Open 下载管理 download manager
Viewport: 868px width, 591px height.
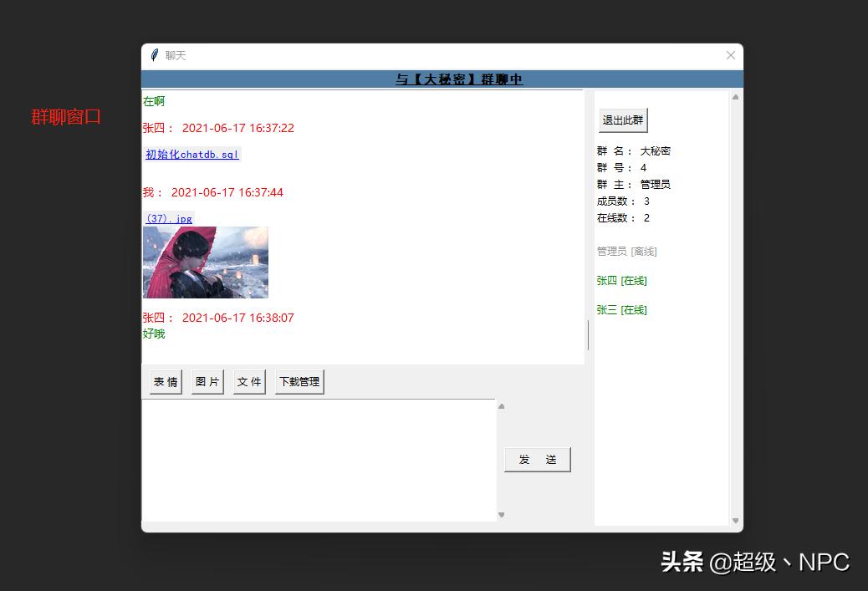tap(299, 381)
